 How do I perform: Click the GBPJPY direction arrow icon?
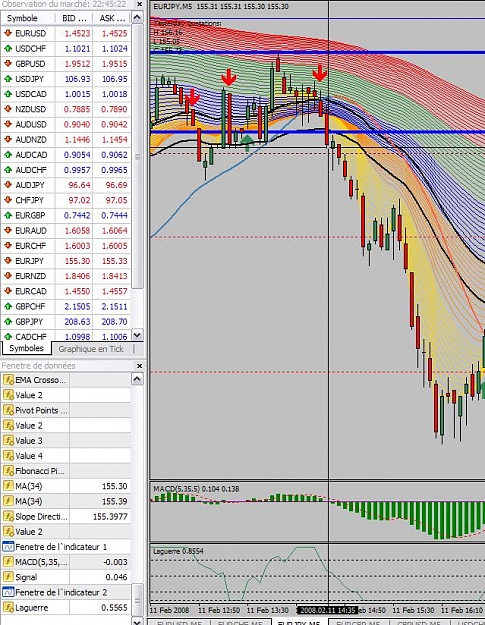8,321
